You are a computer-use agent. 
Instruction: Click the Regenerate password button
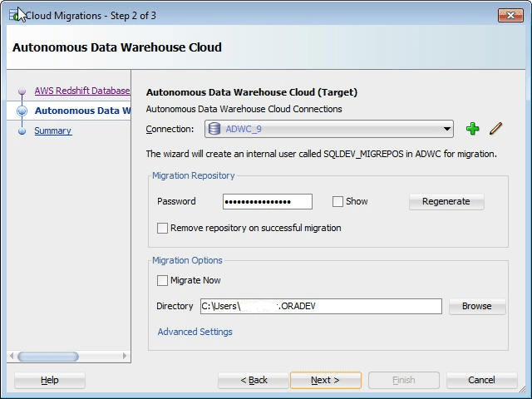click(x=446, y=201)
